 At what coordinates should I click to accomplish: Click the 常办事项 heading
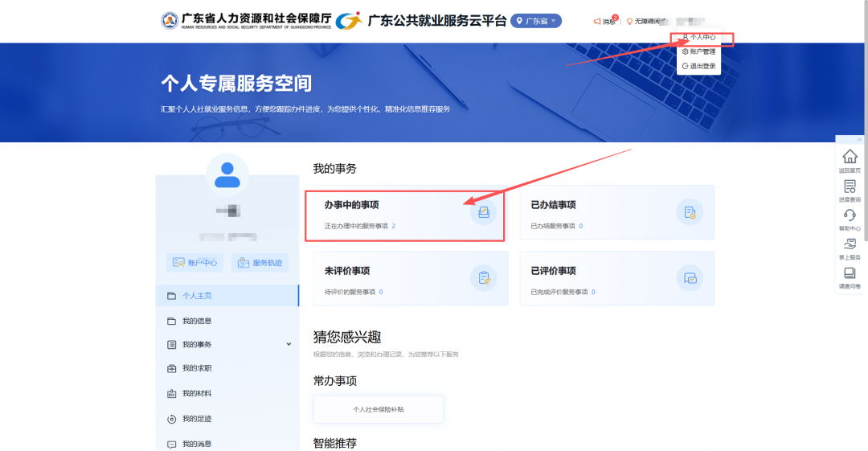pyautogui.click(x=335, y=380)
